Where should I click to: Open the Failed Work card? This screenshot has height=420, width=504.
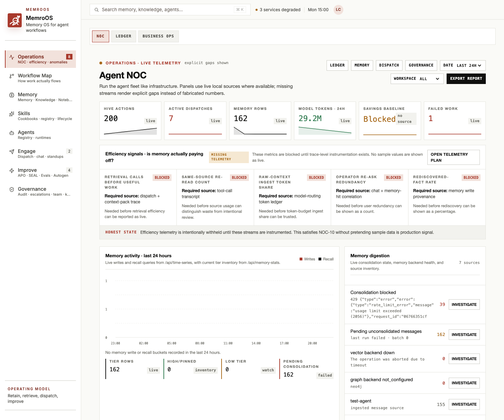point(455,121)
